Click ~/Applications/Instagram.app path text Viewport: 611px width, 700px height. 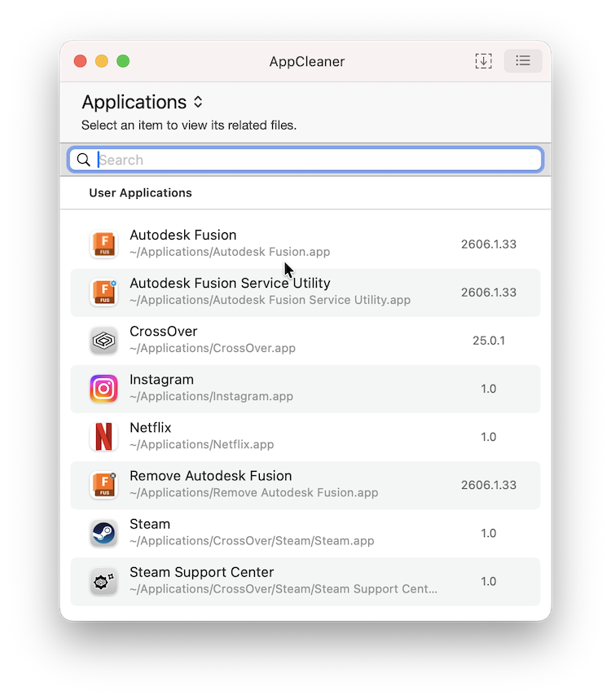212,396
